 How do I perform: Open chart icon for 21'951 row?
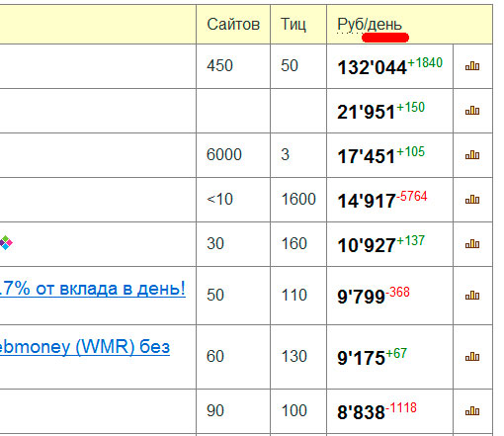(472, 111)
